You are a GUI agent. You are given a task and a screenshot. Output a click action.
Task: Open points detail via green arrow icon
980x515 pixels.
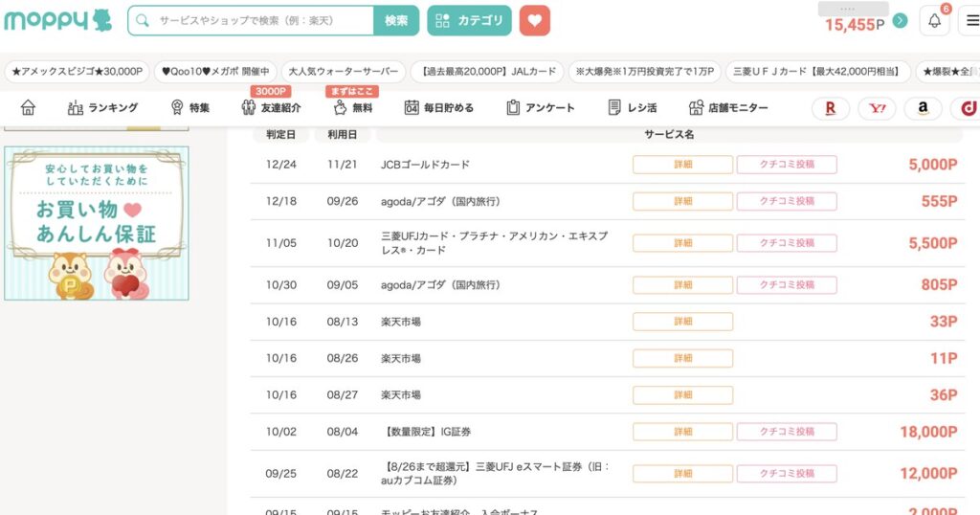pos(900,21)
